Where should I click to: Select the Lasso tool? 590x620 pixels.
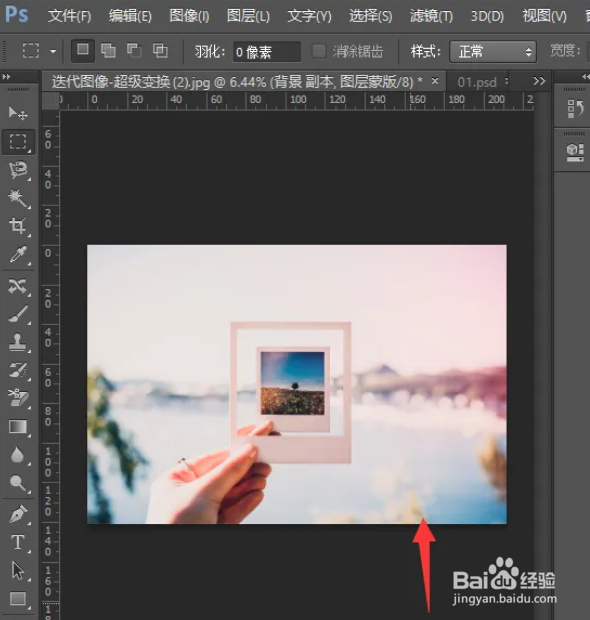pyautogui.click(x=18, y=170)
